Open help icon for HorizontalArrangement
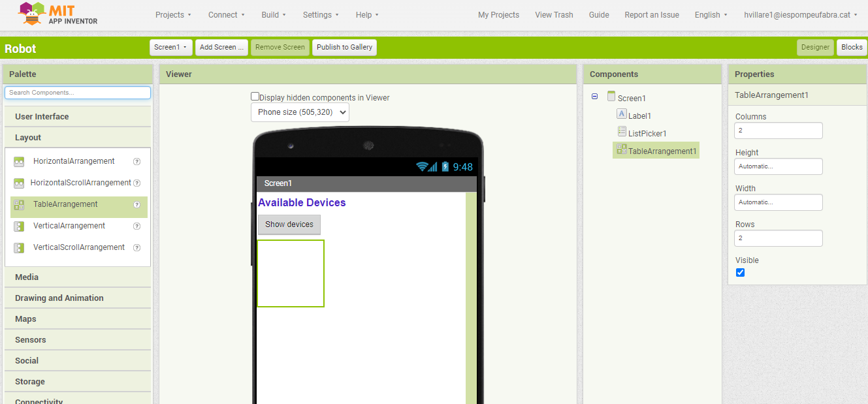 (137, 161)
